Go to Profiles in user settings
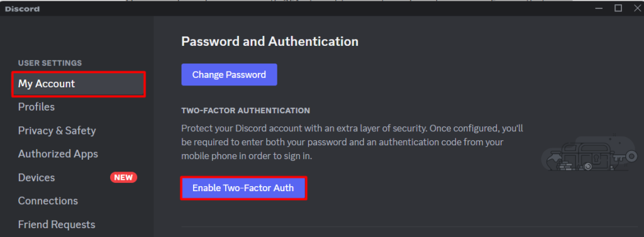The width and height of the screenshot is (644, 237). point(36,107)
